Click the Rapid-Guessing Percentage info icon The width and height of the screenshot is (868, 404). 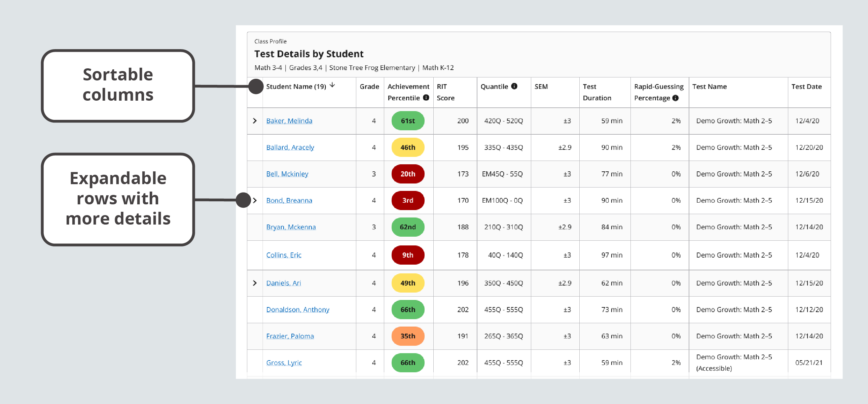pyautogui.click(x=676, y=98)
